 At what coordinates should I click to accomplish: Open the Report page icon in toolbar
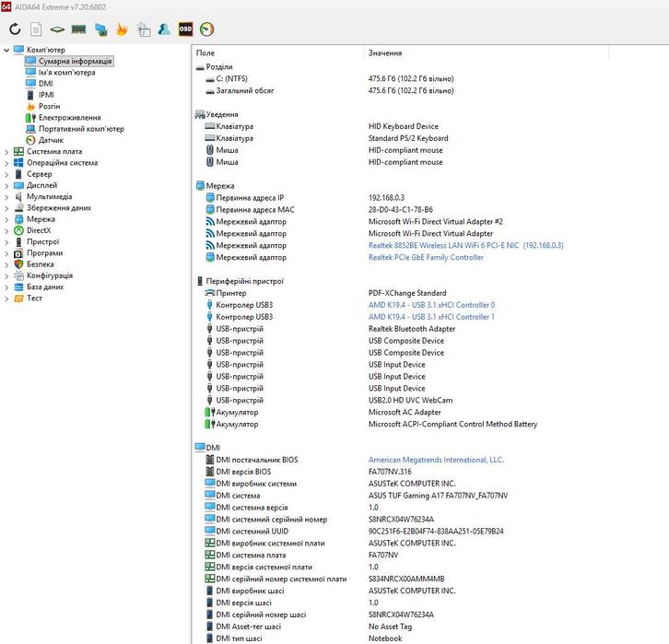[36, 29]
